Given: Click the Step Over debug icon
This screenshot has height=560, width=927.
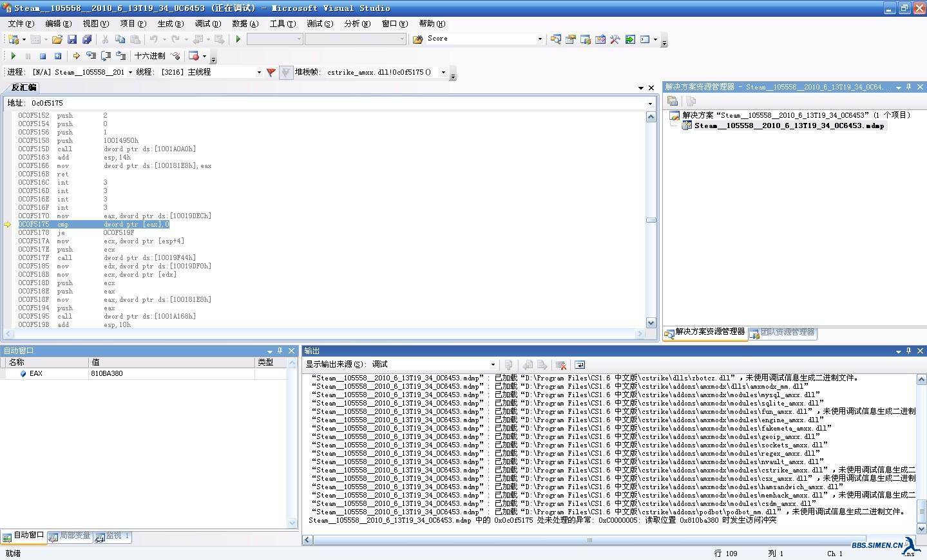Looking at the screenshot, I should [106, 56].
